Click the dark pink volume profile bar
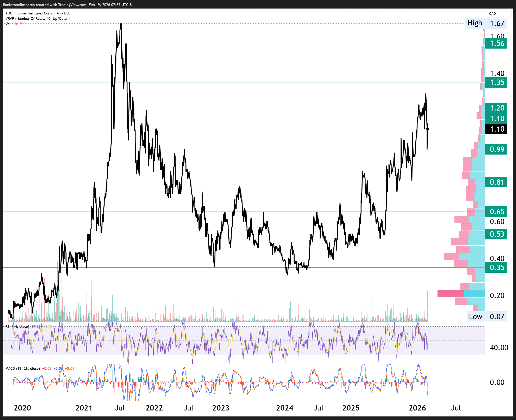The height and width of the screenshot is (420, 516). point(451,294)
